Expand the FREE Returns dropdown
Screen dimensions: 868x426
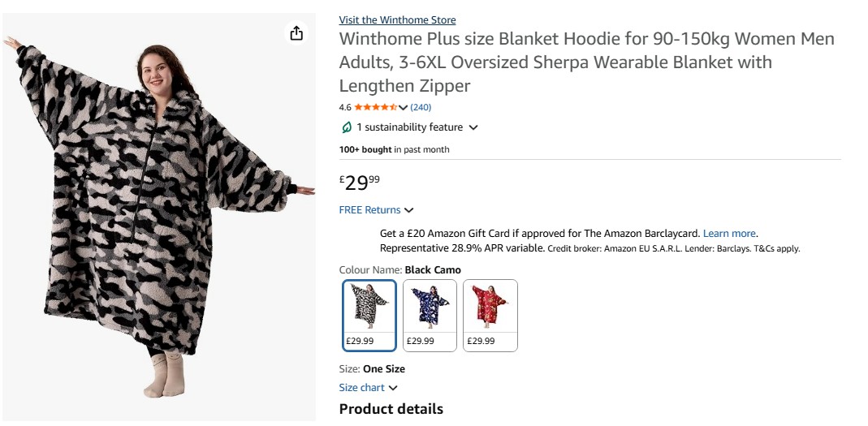click(x=408, y=210)
